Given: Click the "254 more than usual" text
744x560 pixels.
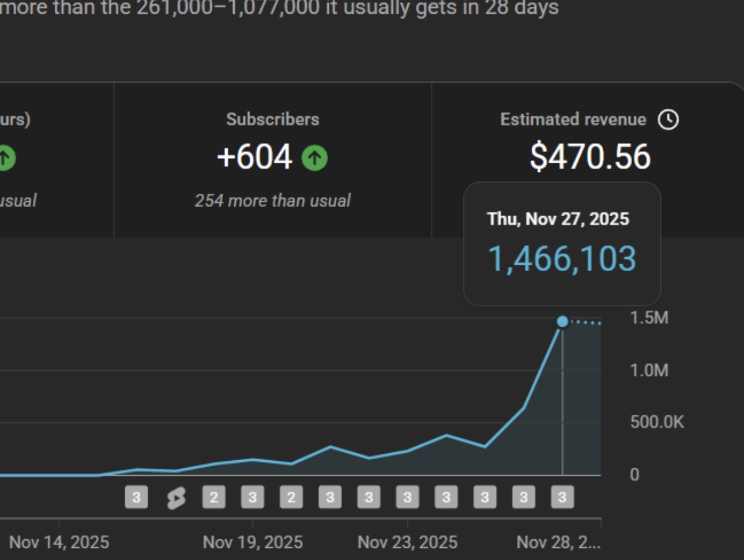Looking at the screenshot, I should coord(272,201).
